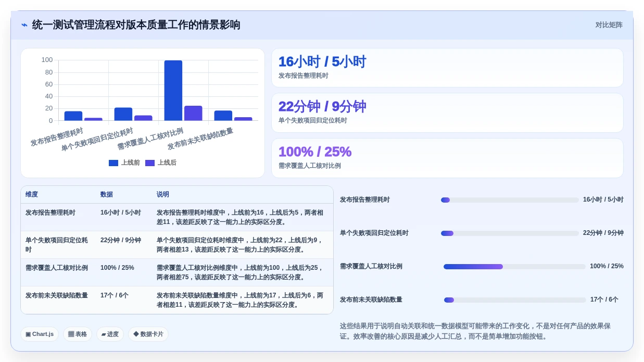This screenshot has height=362, width=644.
Task: Select table cell 100% / 25%
Action: click(x=117, y=268)
